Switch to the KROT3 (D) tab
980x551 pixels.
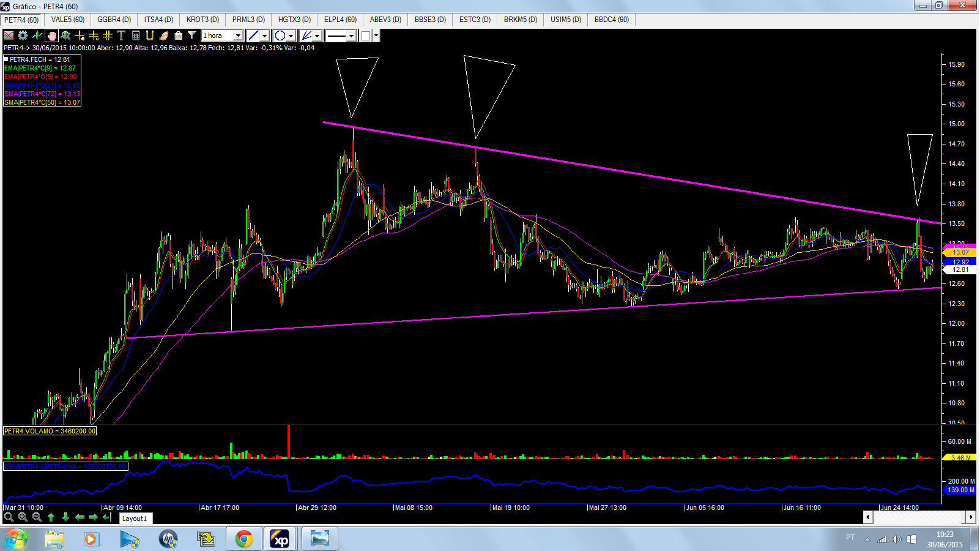point(203,20)
